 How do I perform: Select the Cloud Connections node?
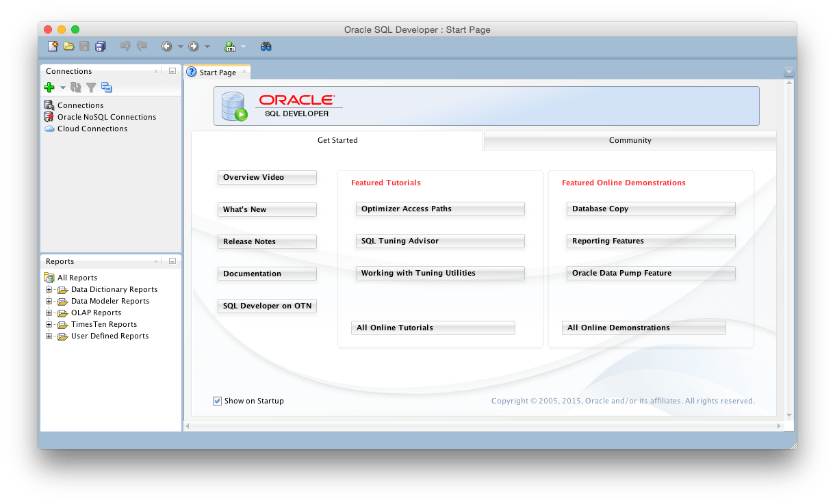click(x=91, y=129)
